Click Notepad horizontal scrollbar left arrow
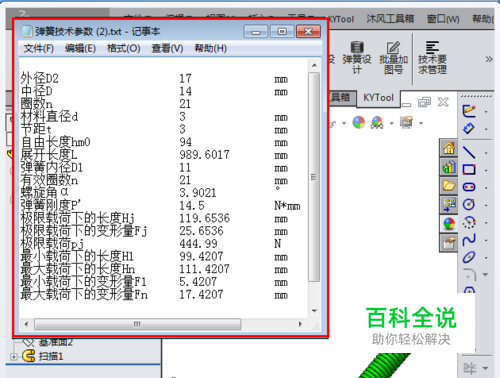This screenshot has width=500, height=378. coord(26,324)
